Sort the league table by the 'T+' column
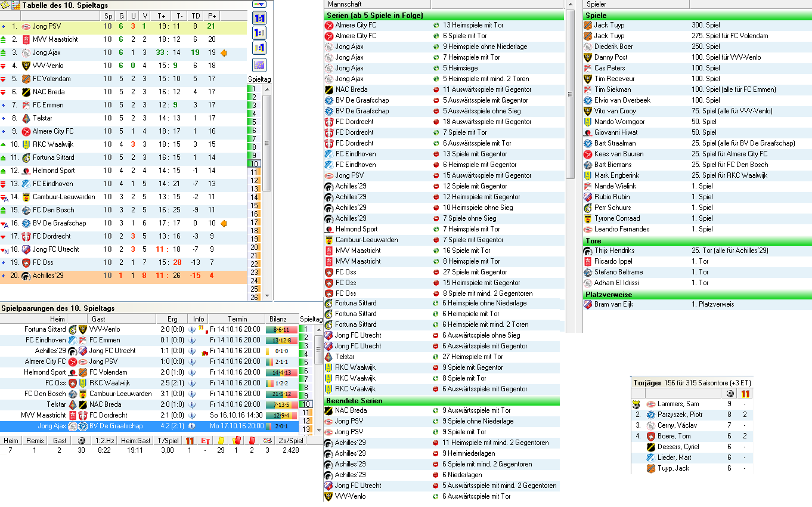The image size is (812, 507). pyautogui.click(x=162, y=16)
